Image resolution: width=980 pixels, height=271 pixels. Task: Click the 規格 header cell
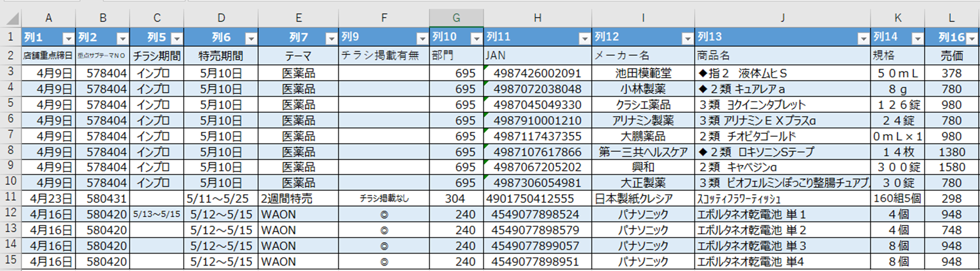(x=898, y=56)
